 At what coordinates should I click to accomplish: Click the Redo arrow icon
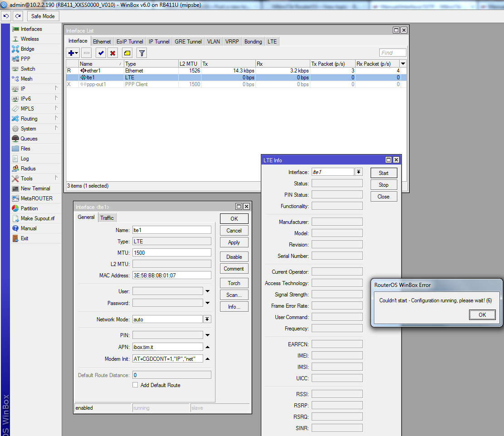pyautogui.click(x=18, y=16)
